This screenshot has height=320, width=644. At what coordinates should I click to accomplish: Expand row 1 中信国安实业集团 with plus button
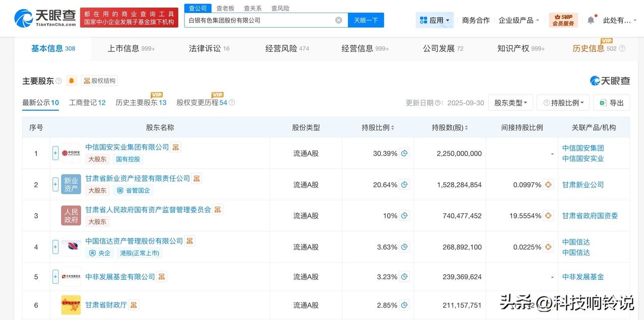[x=55, y=153]
